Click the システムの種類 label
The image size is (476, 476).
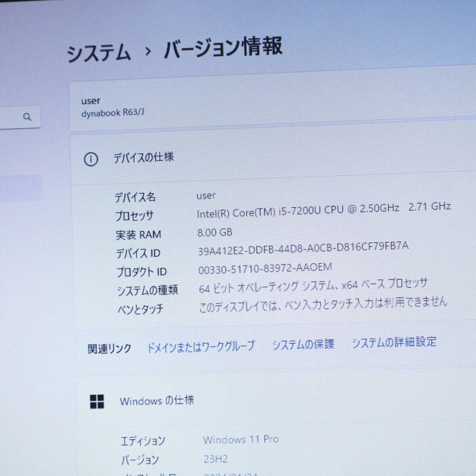tap(147, 291)
